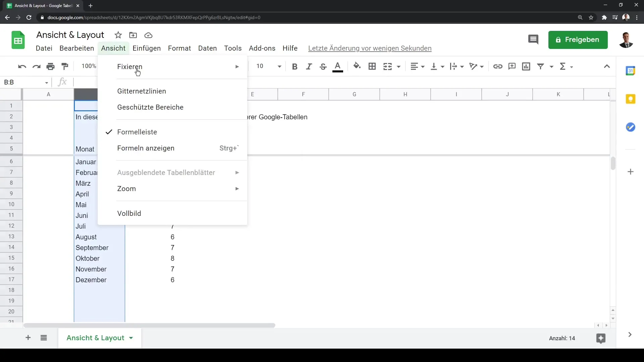Select Vollbild menu item
644x362 pixels.
(172, 214)
